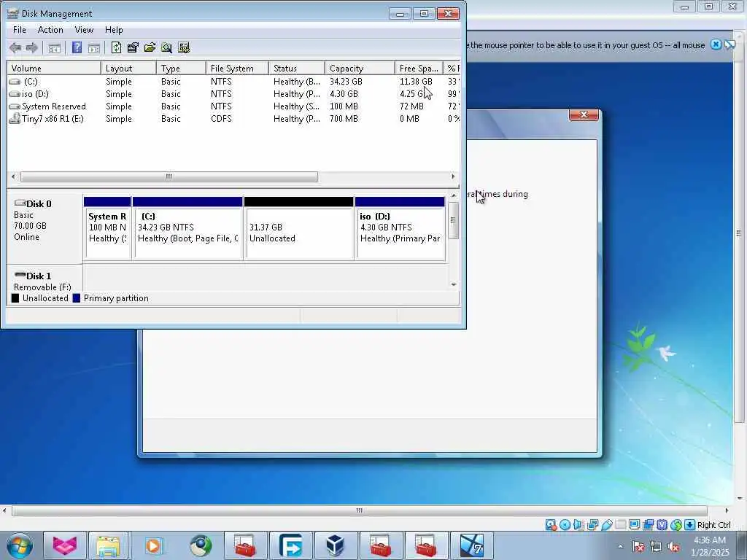This screenshot has width=747, height=560.
Task: Click the Refresh toolbar icon
Action: tap(116, 47)
